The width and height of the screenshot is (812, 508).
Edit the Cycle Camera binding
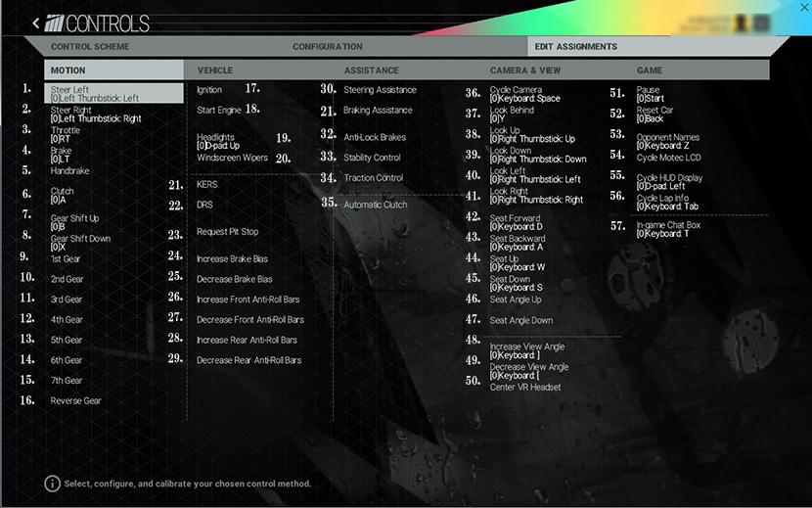pos(524,94)
